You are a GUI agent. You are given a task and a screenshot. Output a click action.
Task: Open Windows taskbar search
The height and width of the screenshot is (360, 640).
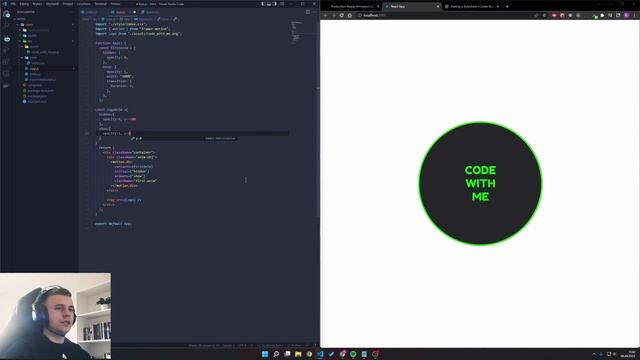(276, 354)
